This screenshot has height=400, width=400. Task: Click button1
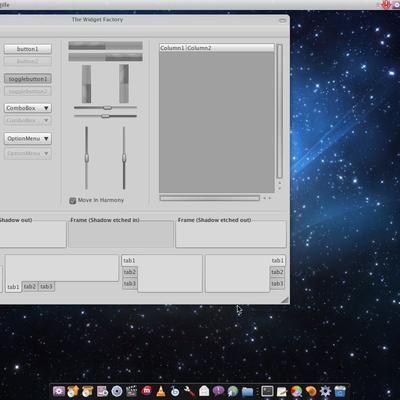click(28, 49)
